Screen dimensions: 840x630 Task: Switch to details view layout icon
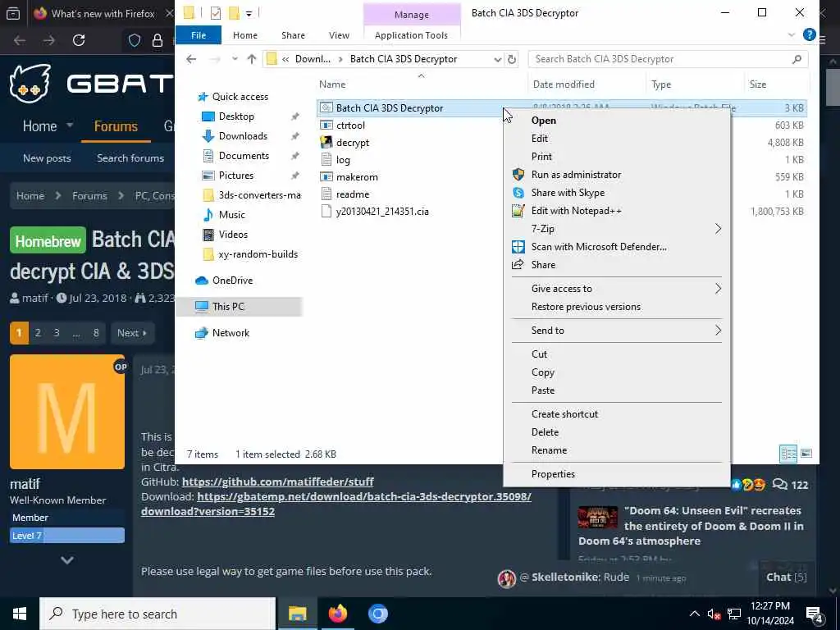coord(788,454)
